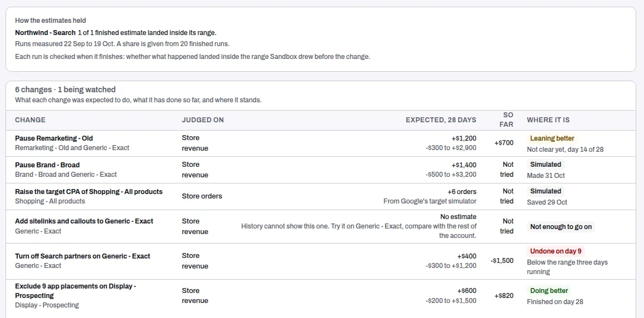The image size is (644, 318).
Task: Click 'Turn off Search partners on Generic - Exact'
Action: tap(82, 256)
